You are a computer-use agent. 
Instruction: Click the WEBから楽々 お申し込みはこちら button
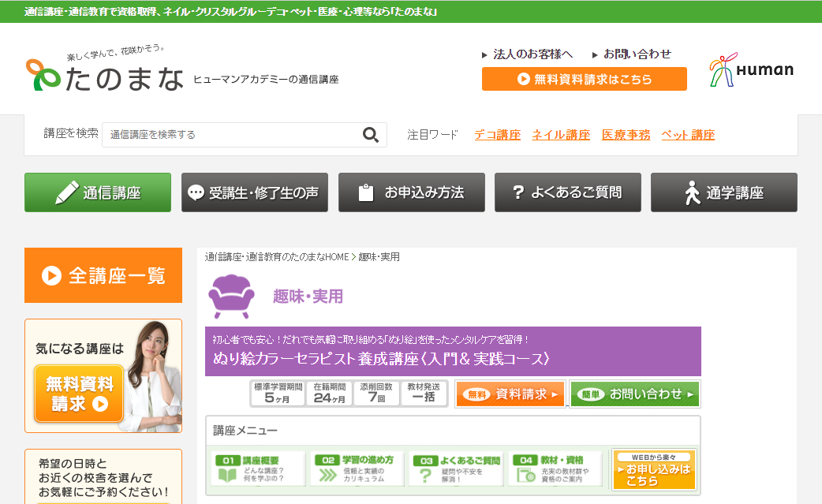click(x=654, y=469)
